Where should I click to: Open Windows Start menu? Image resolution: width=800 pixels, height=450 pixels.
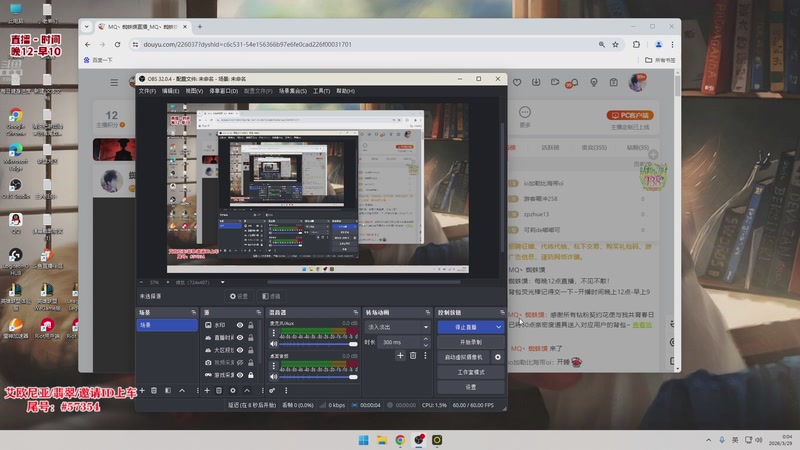(x=364, y=440)
